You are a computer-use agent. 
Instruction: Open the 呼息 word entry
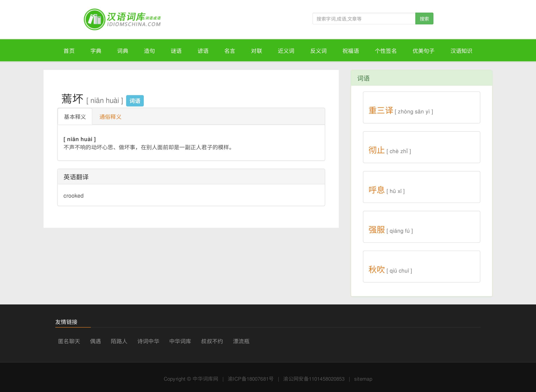pyautogui.click(x=376, y=190)
